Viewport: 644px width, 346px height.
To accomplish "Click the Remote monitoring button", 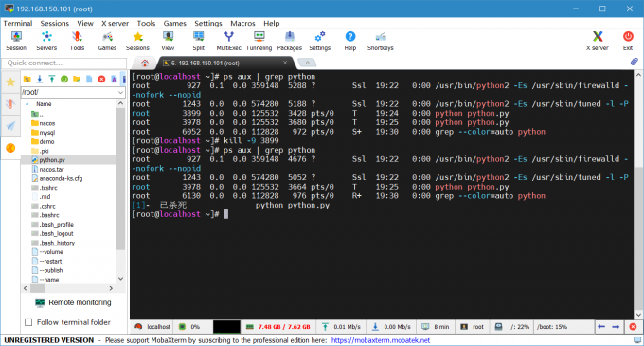I will [73, 302].
